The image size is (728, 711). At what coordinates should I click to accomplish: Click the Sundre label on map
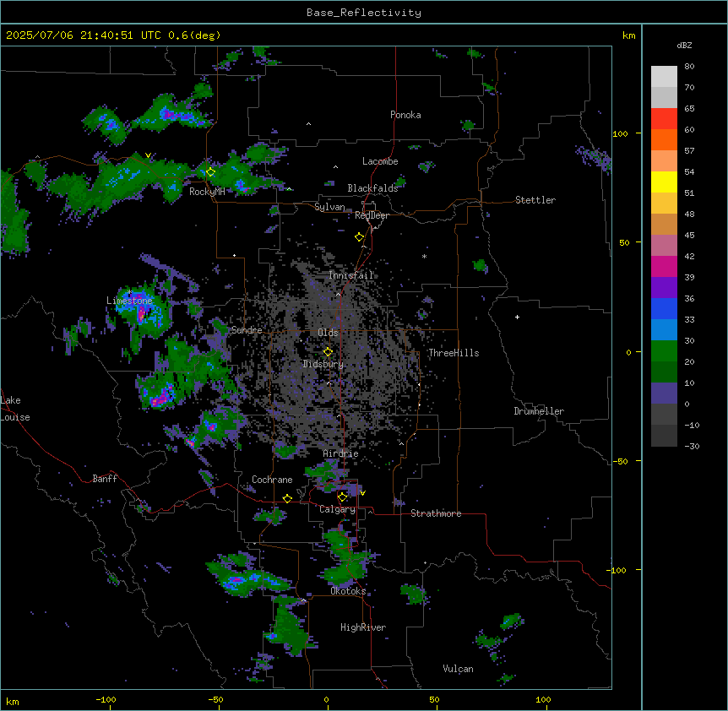(x=247, y=330)
